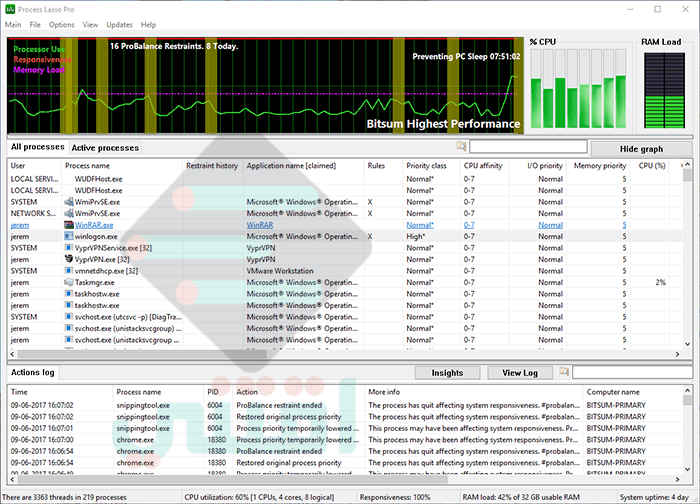The height and width of the screenshot is (504, 700).
Task: Click the Process Lasso Pro title bar icon
Action: pyautogui.click(x=10, y=9)
